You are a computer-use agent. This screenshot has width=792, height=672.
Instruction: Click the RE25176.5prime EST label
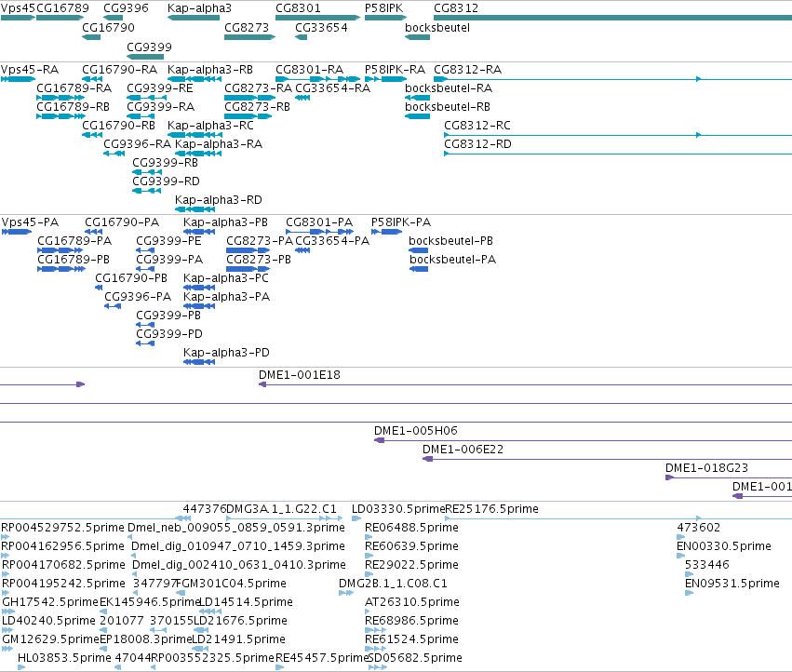click(x=492, y=509)
